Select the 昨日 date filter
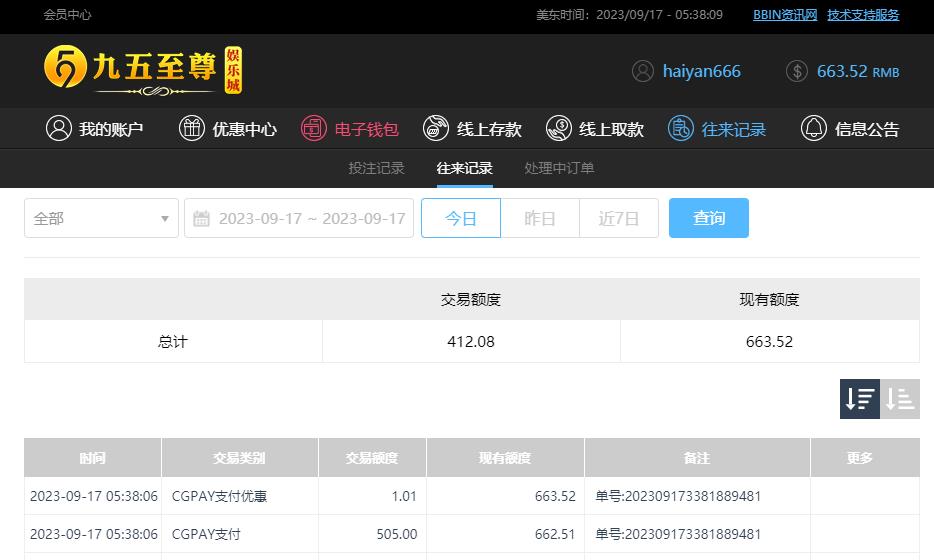934x560 pixels. coord(540,218)
